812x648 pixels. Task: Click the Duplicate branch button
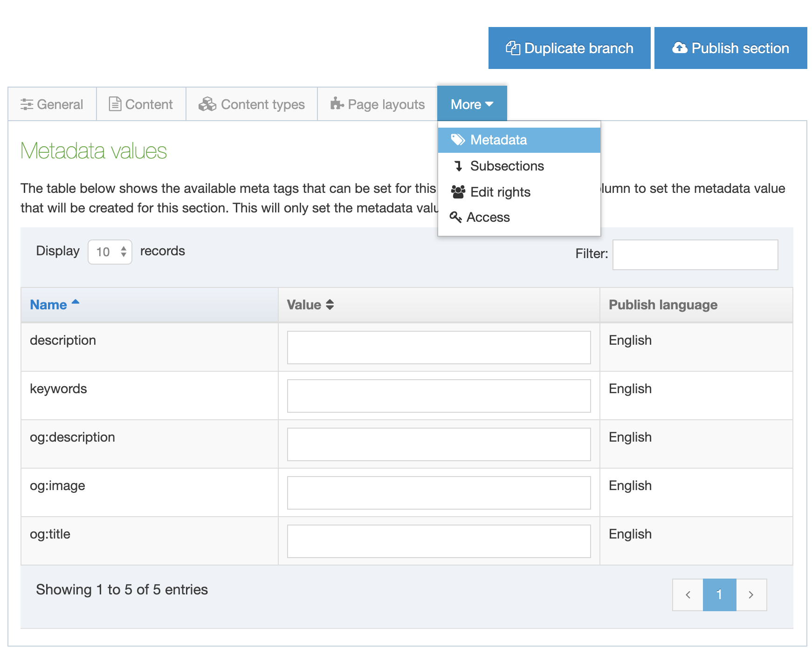click(x=569, y=48)
